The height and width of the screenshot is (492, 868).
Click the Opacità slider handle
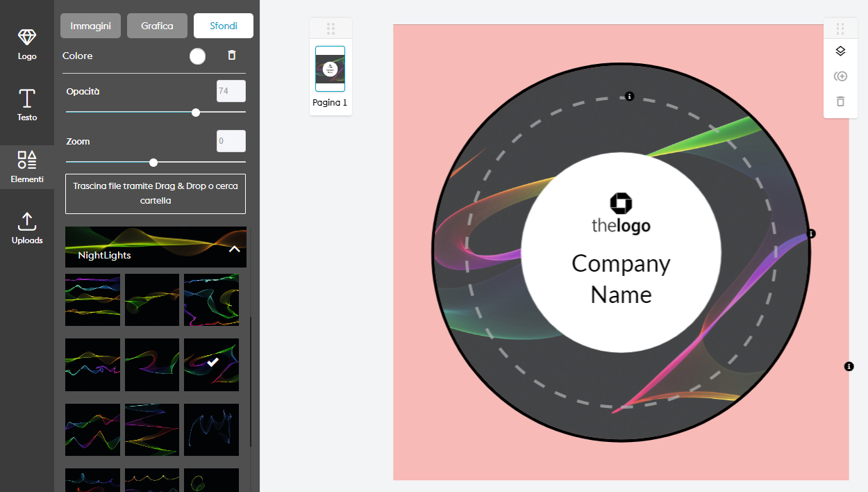(196, 113)
